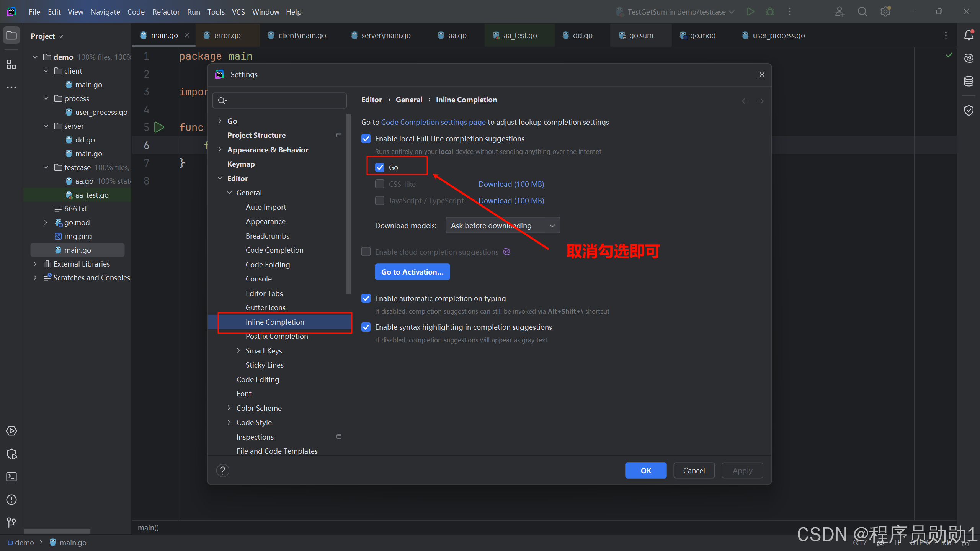Click the Database tool window icon

click(x=969, y=81)
